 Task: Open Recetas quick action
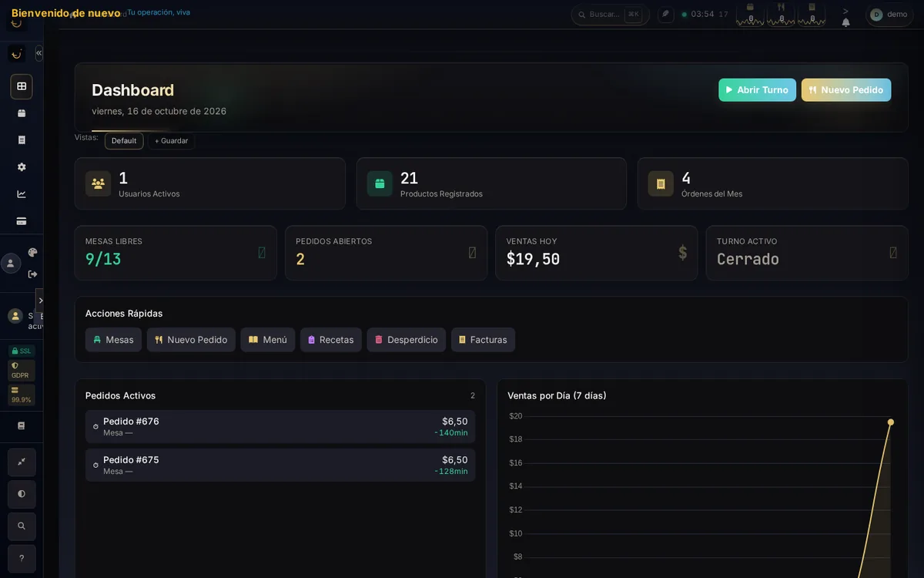[331, 340]
